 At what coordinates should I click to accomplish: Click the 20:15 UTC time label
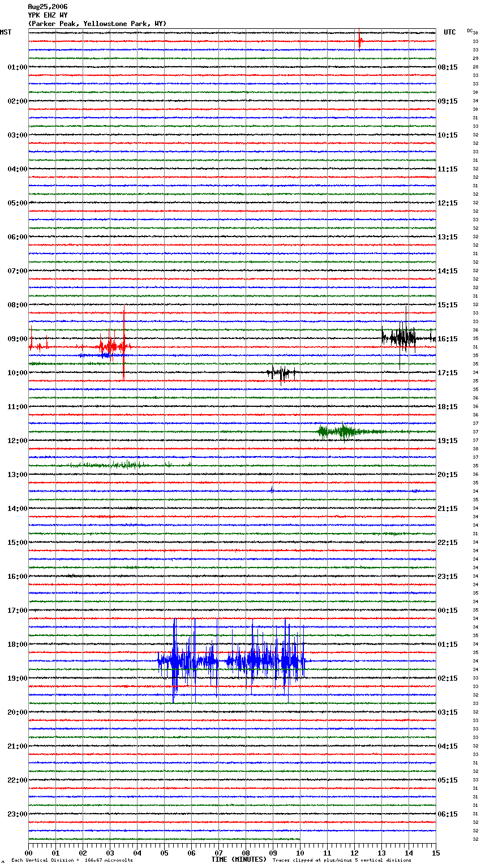pos(448,475)
